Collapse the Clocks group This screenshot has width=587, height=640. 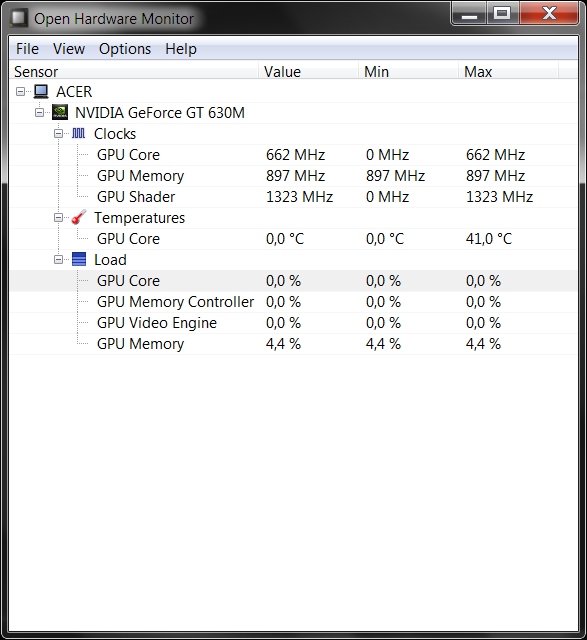click(x=58, y=133)
